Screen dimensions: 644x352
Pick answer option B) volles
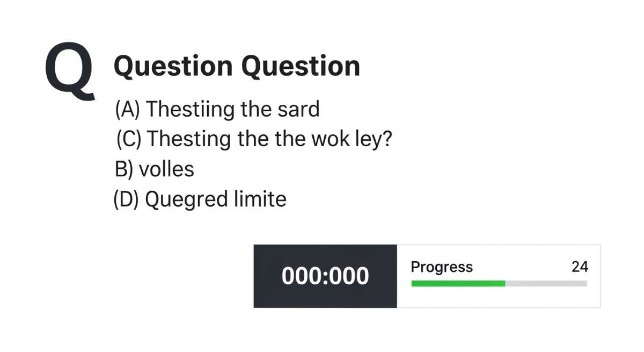pyautogui.click(x=154, y=169)
